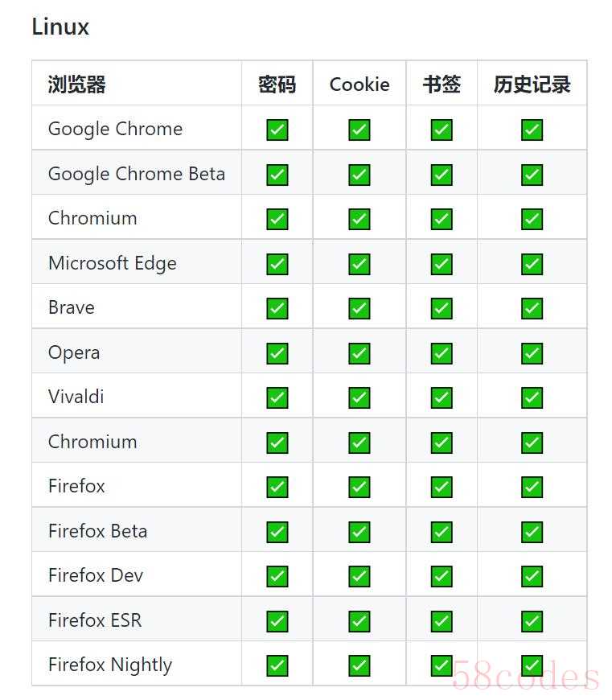The width and height of the screenshot is (612, 700).
Task: Select the 浏览器 column header
Action: point(76,84)
